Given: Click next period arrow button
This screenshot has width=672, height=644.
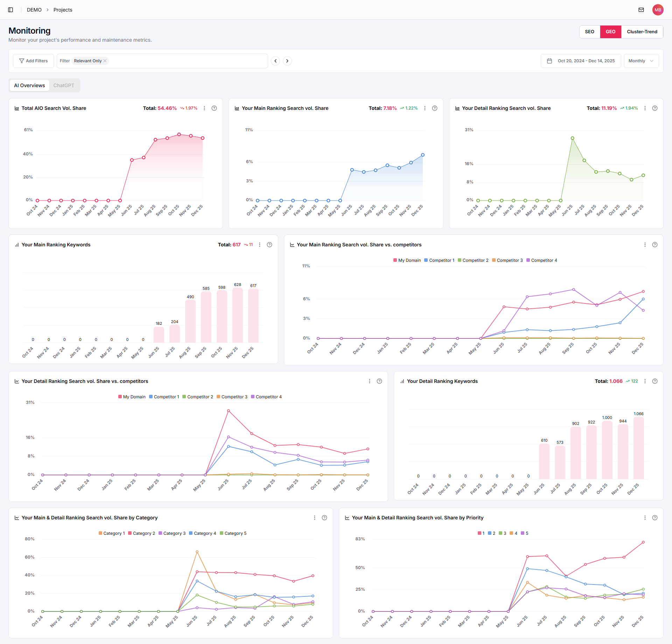Looking at the screenshot, I should pyautogui.click(x=287, y=61).
